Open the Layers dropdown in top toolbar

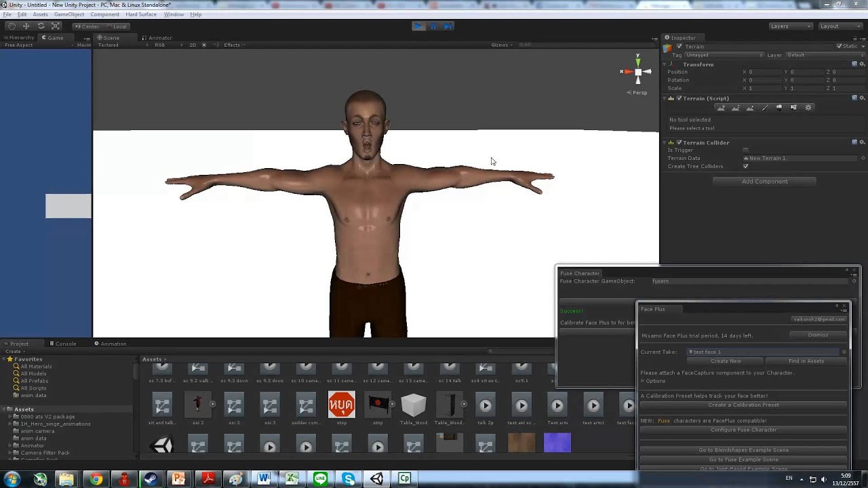pyautogui.click(x=791, y=26)
